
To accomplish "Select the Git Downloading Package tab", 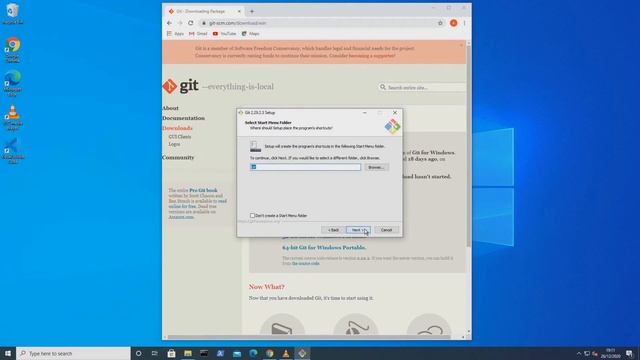I will [204, 11].
